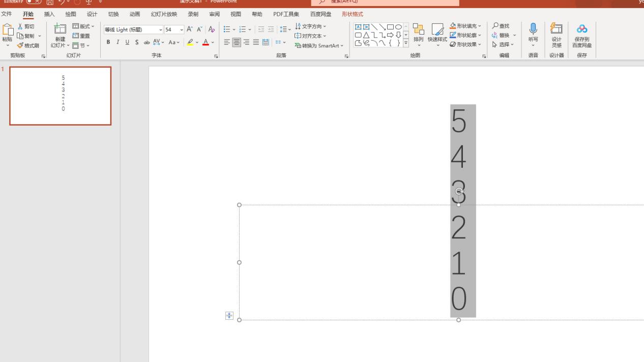Toggle italic formatting
Viewport: 644px width, 362px height.
(118, 42)
